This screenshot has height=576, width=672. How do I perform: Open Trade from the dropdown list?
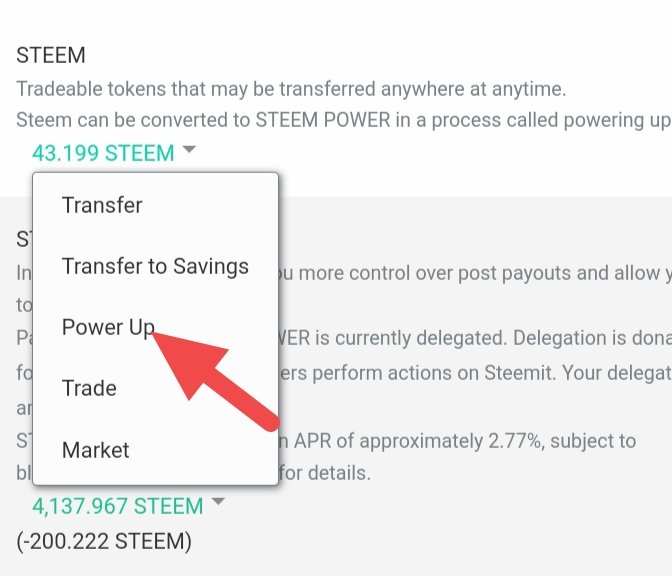[89, 389]
